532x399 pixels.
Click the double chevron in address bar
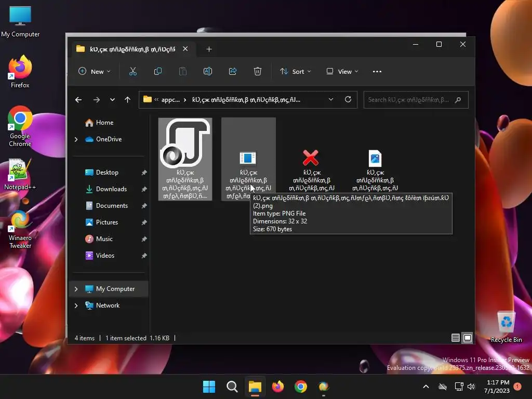click(156, 100)
